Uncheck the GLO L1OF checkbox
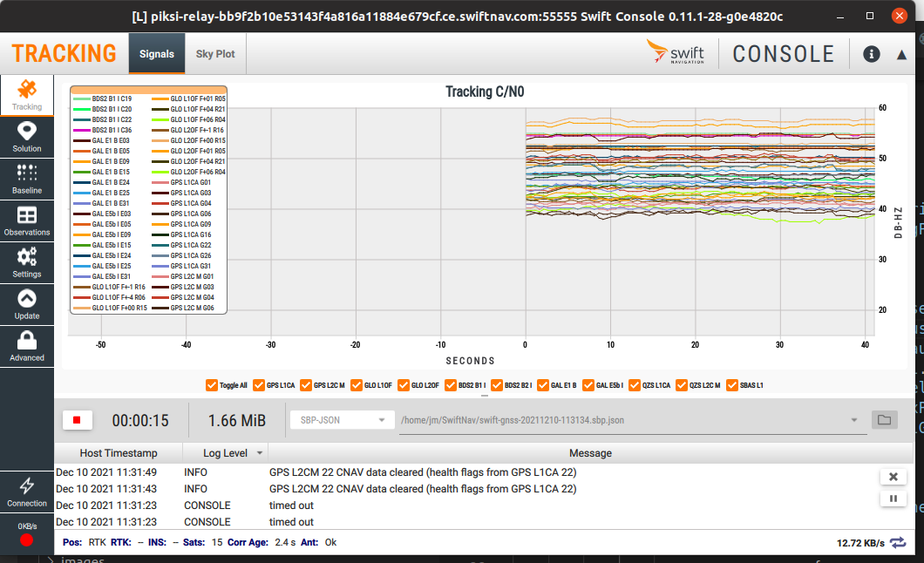 (357, 385)
